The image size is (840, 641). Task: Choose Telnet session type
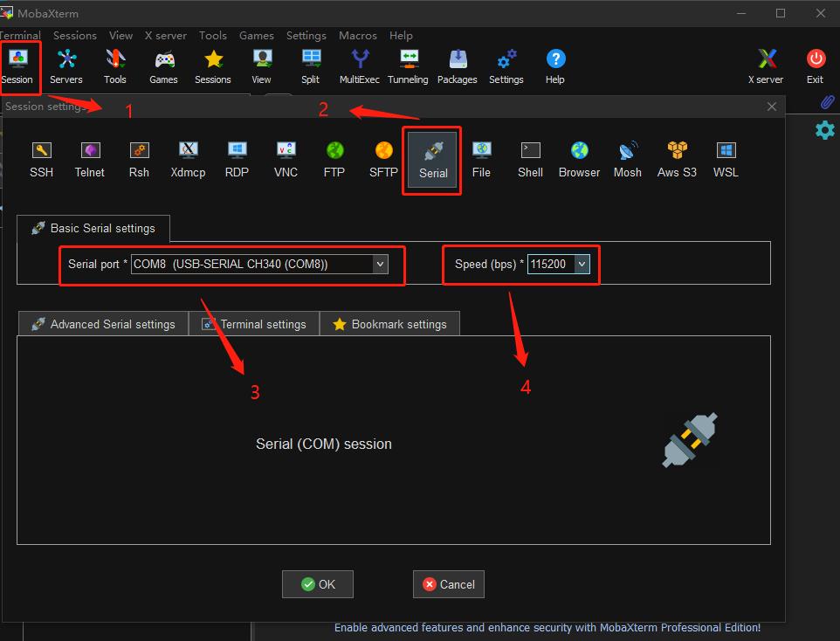[x=90, y=160]
